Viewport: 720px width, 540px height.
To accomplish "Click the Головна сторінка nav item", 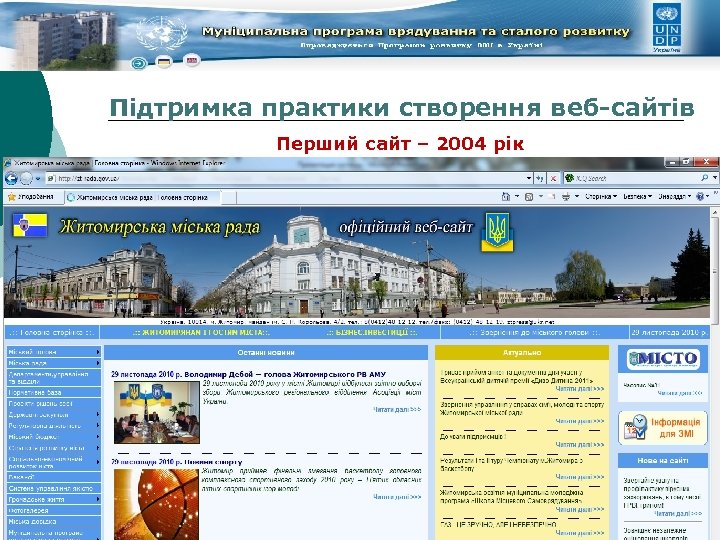I will tap(52, 332).
